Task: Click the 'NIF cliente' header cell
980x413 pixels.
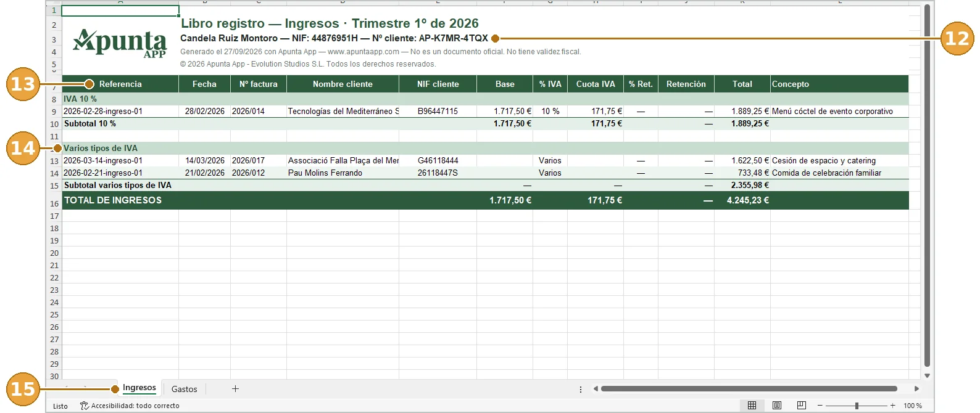Action: tap(438, 84)
